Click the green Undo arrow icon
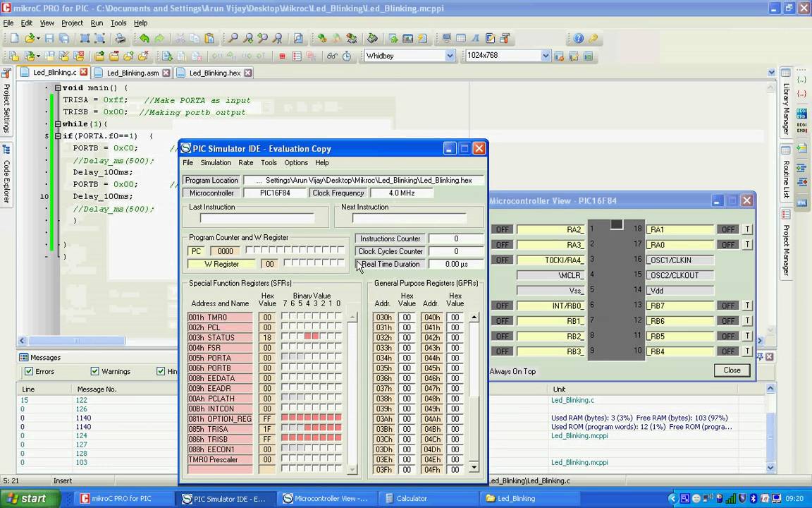 click(x=144, y=38)
